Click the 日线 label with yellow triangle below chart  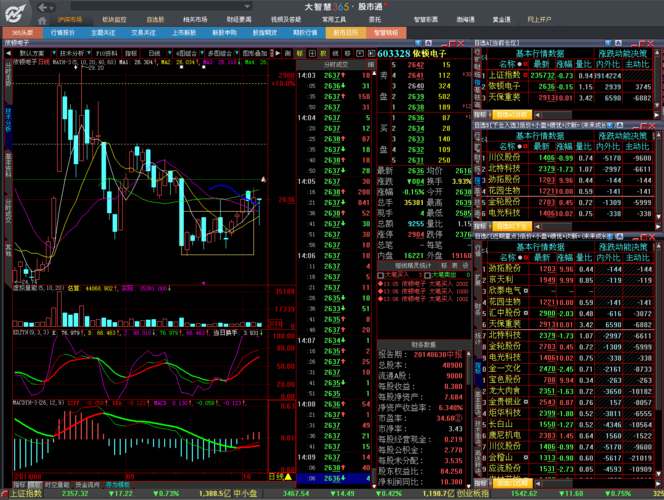tap(280, 477)
